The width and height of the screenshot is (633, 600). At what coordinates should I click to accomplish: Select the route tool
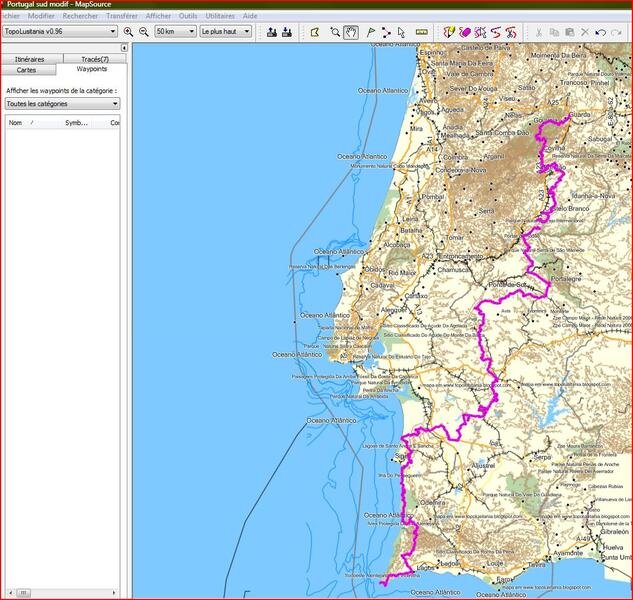pyautogui.click(x=386, y=32)
